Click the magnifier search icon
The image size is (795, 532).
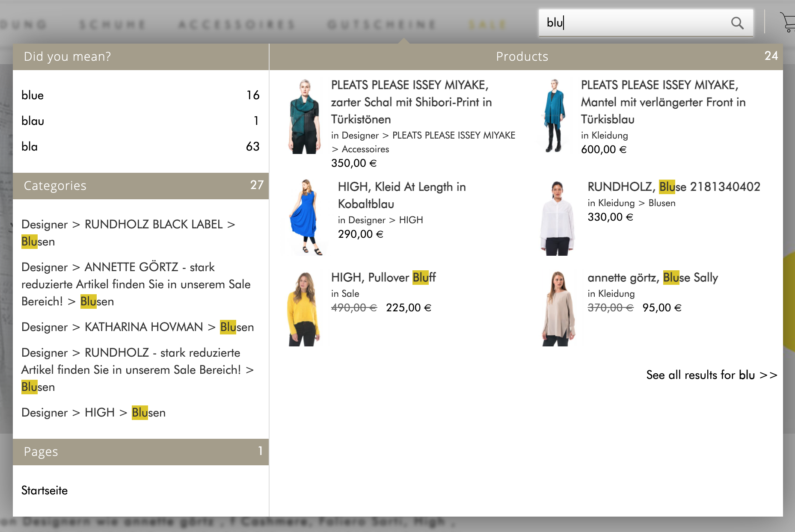tap(737, 23)
